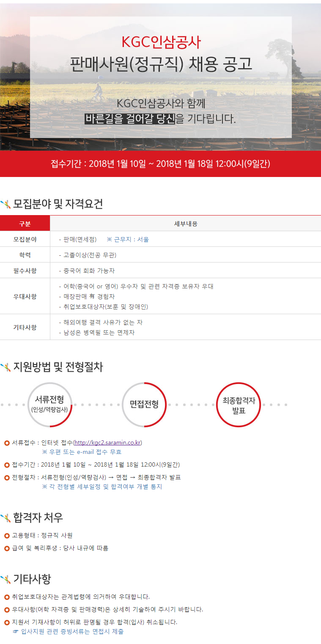The width and height of the screenshot is (321, 644).
Task: Select the 학력 row label
Action: point(25,255)
